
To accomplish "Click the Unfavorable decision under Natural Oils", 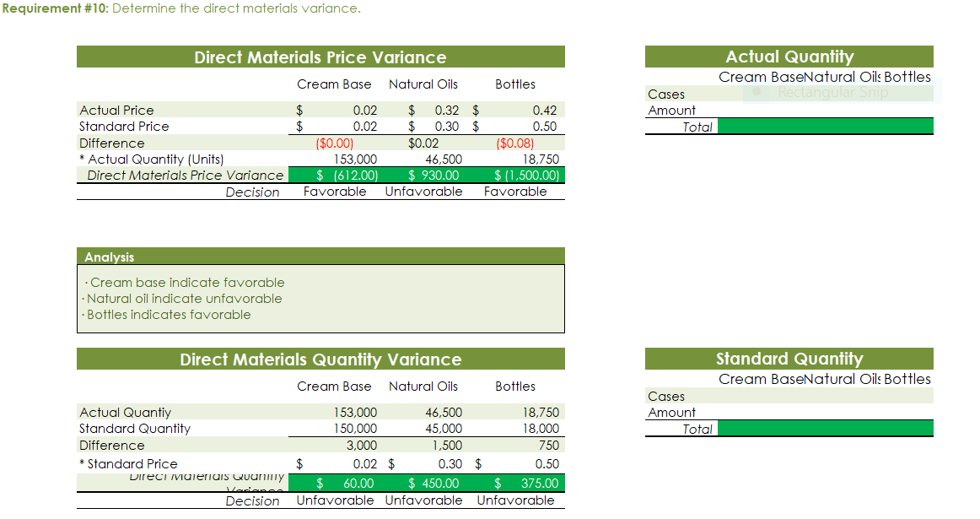I will (426, 191).
